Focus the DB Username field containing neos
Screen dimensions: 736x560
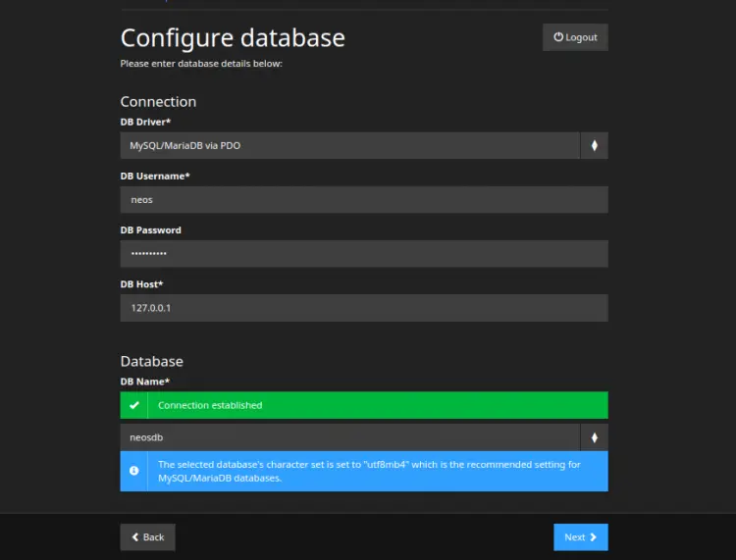pyautogui.click(x=364, y=200)
